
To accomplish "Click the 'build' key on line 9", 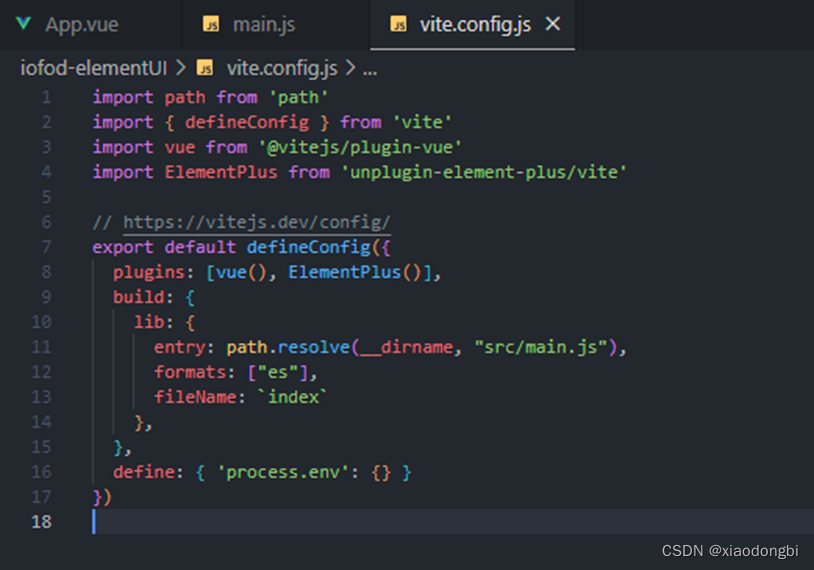I will click(x=139, y=297).
